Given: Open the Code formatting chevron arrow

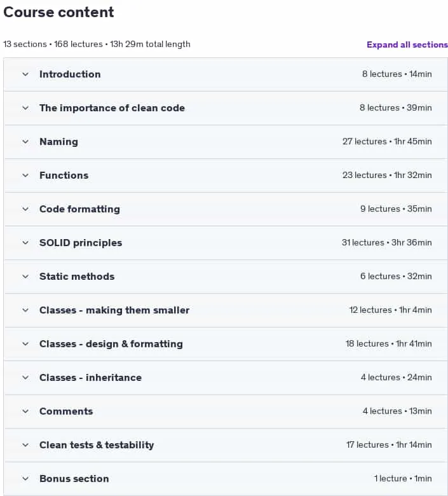Looking at the screenshot, I should point(25,209).
